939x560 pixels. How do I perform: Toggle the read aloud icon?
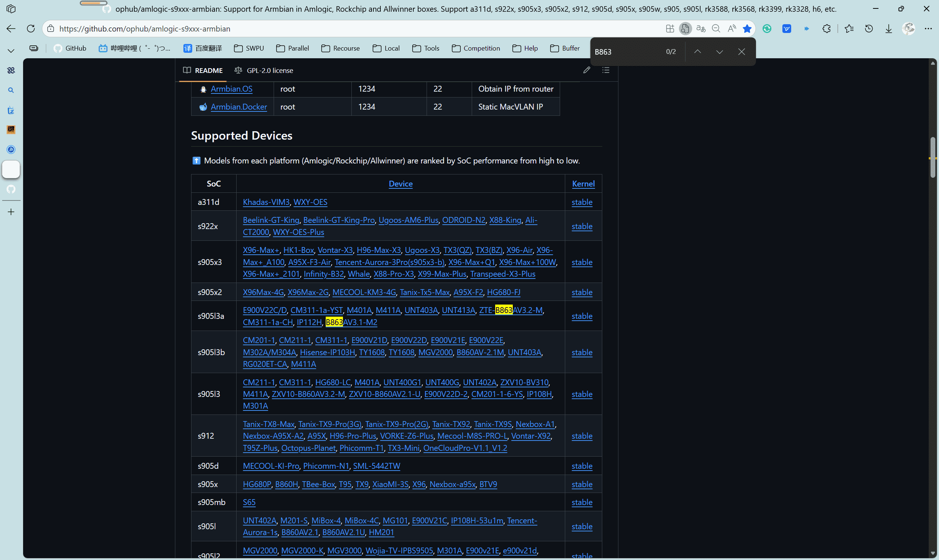[x=732, y=29]
